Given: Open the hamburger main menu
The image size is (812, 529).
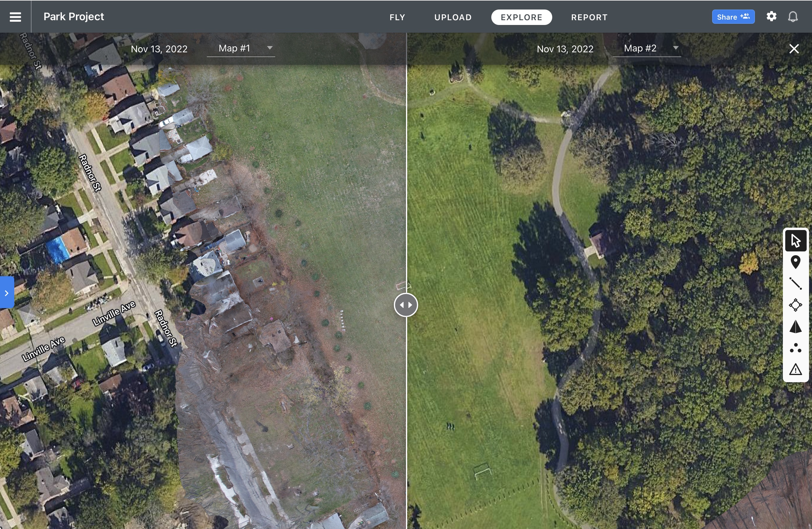Looking at the screenshot, I should [15, 17].
